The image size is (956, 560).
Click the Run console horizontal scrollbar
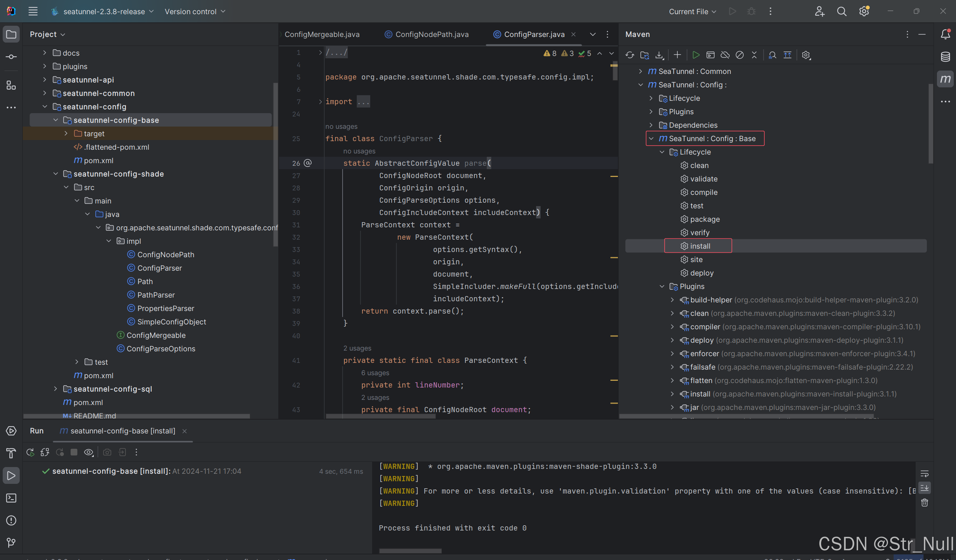pos(410,551)
